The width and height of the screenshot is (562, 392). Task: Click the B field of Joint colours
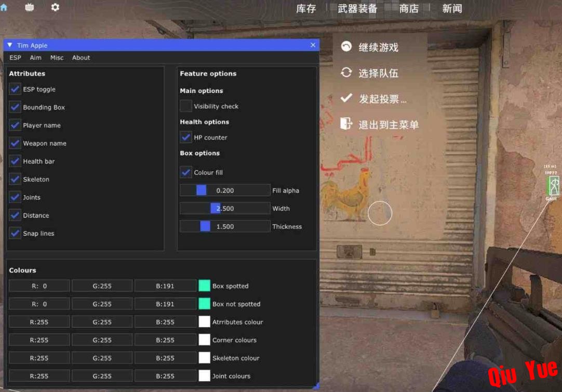pyautogui.click(x=165, y=376)
